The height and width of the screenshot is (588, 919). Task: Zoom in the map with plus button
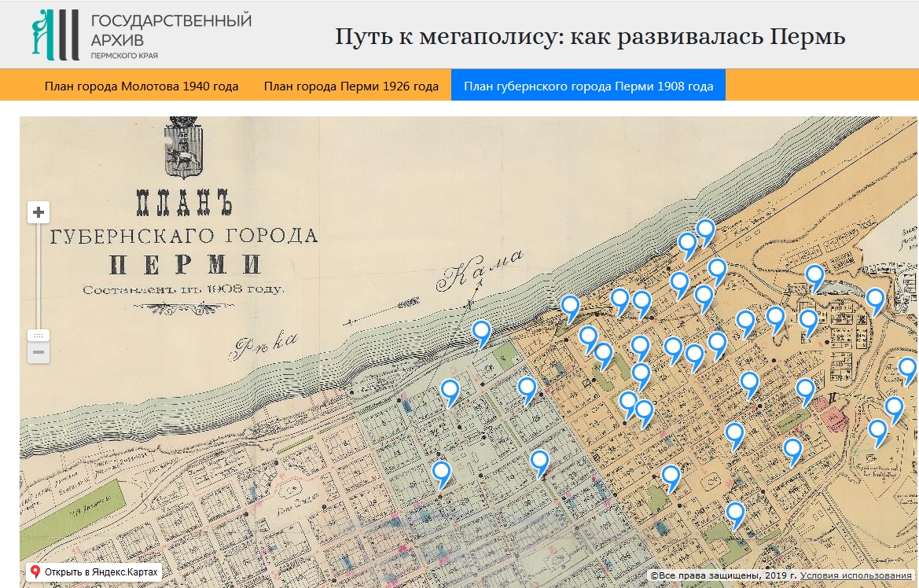pyautogui.click(x=39, y=212)
